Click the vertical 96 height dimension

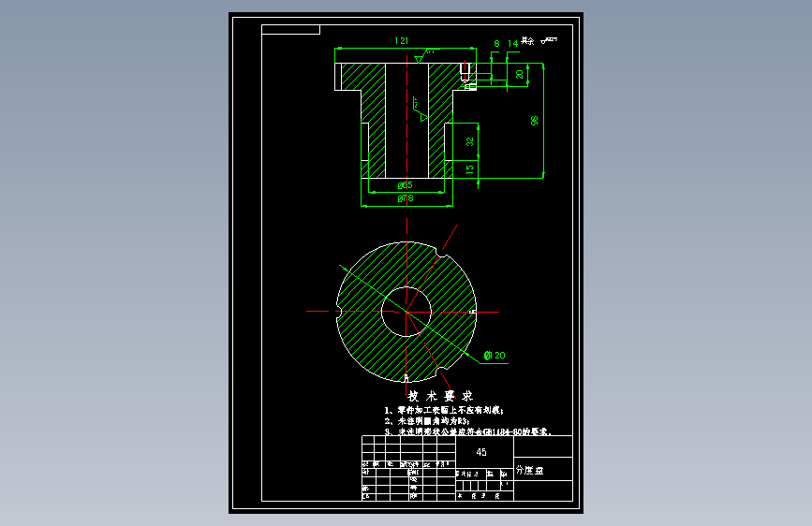point(535,121)
